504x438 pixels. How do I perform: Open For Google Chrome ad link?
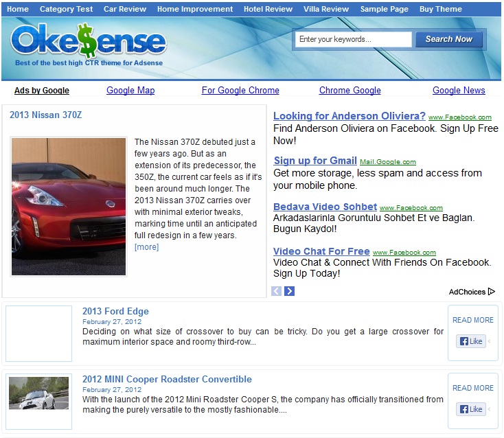pos(240,91)
